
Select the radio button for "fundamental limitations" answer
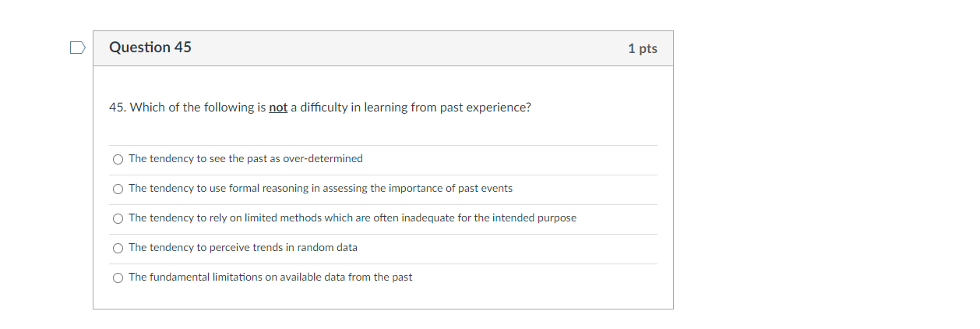pos(118,278)
